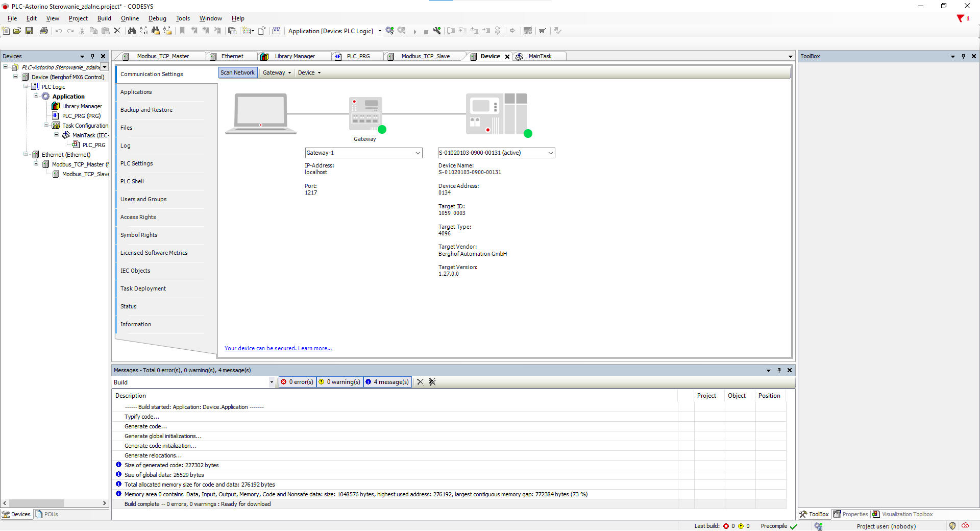Click the clear all messages crossed icon
Screen dimensions: 980x531
coord(432,382)
